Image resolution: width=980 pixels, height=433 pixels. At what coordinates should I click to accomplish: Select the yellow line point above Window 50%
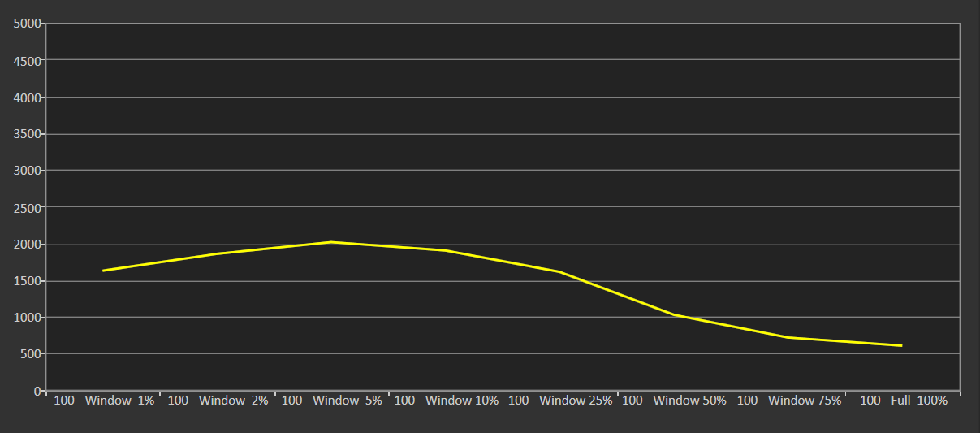coord(674,314)
